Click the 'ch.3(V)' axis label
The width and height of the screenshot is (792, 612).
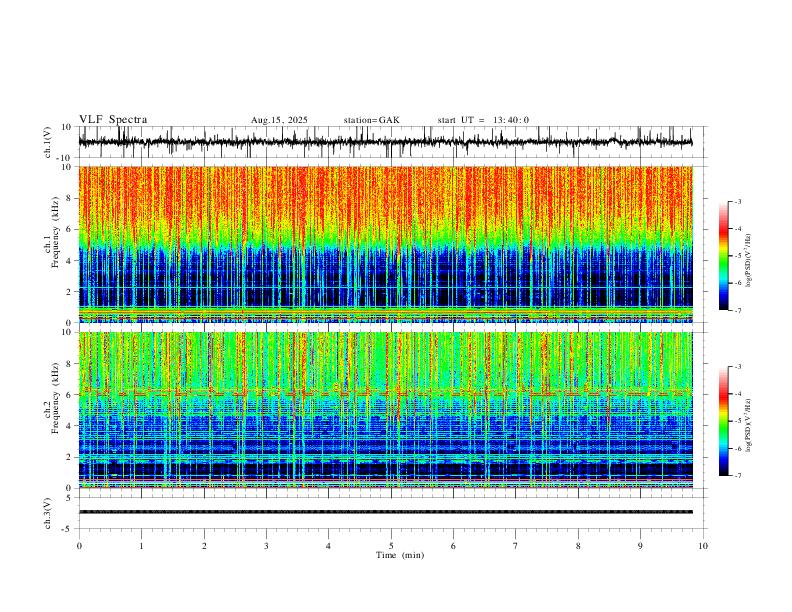tap(48, 514)
